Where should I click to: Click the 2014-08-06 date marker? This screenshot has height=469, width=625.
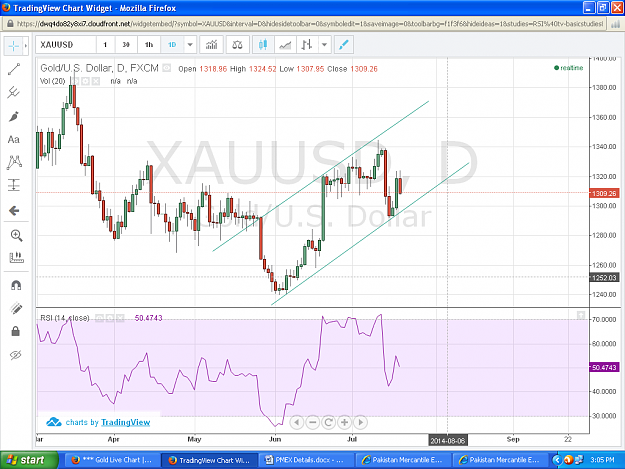pyautogui.click(x=448, y=441)
